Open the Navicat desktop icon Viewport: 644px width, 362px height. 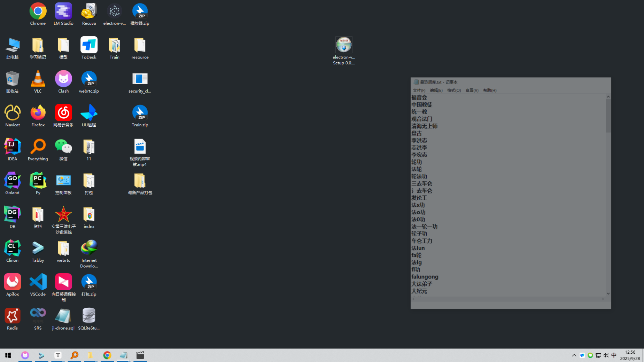click(13, 113)
